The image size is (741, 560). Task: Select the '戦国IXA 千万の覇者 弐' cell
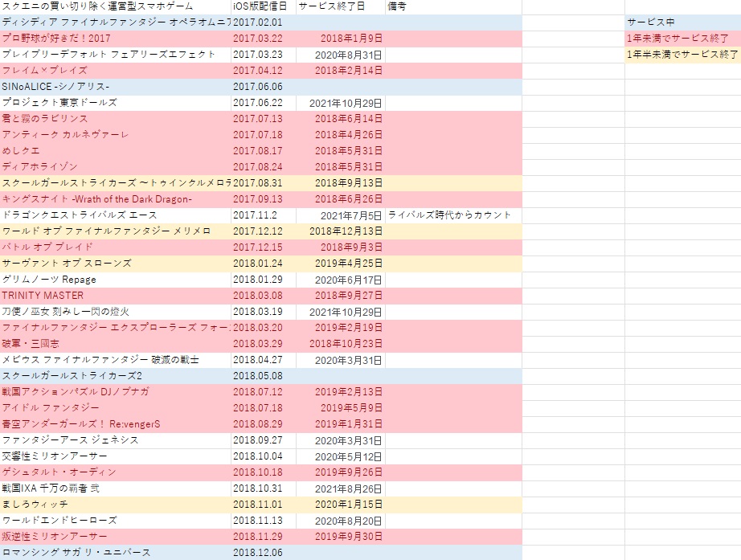[x=116, y=488]
